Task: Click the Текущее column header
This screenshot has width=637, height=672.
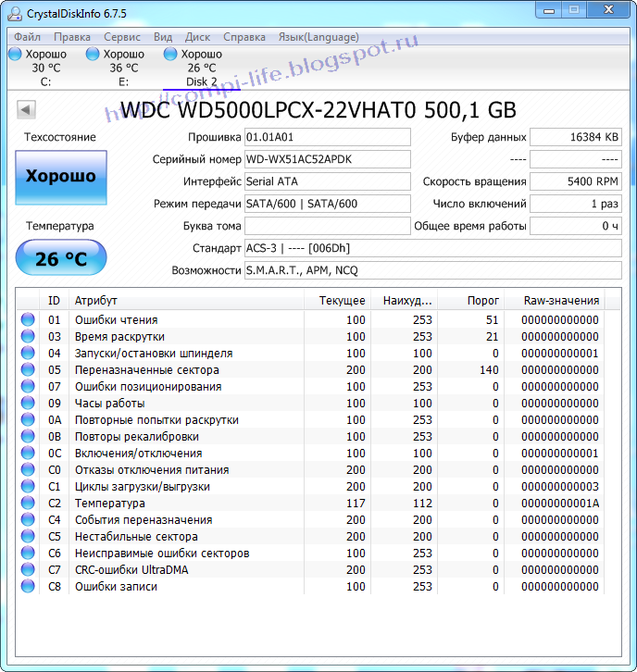Action: [x=337, y=301]
